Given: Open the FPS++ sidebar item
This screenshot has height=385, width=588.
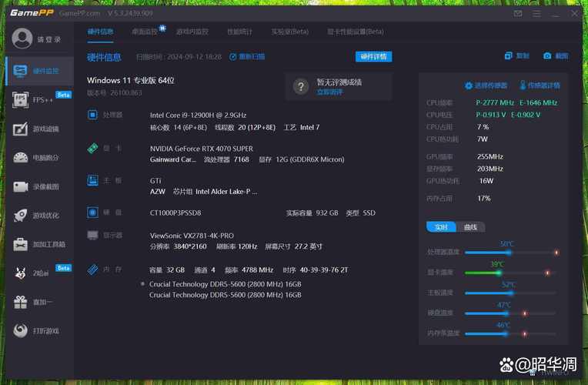Looking at the screenshot, I should pos(40,100).
